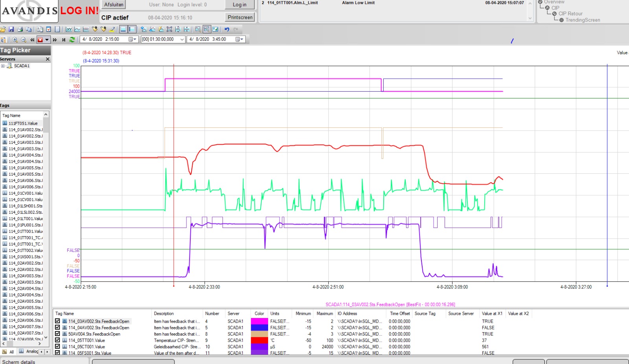
Task: Toggle the vertical cursor toolbar button
Action: (x=132, y=29)
